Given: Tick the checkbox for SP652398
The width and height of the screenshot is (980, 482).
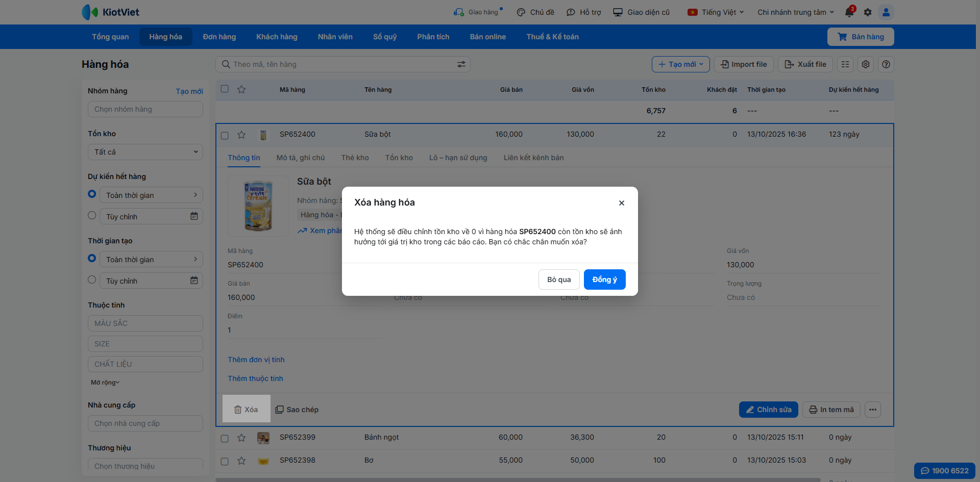Looking at the screenshot, I should 225,461.
